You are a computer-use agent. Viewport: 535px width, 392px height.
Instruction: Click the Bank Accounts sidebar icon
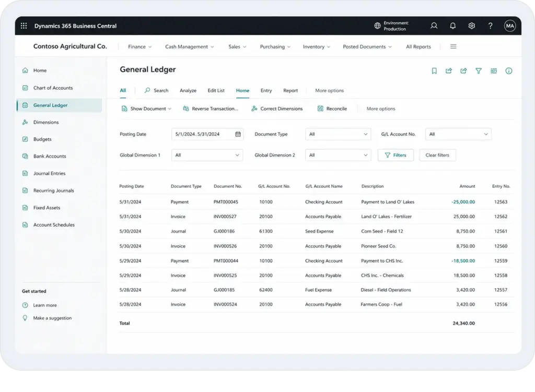[25, 156]
